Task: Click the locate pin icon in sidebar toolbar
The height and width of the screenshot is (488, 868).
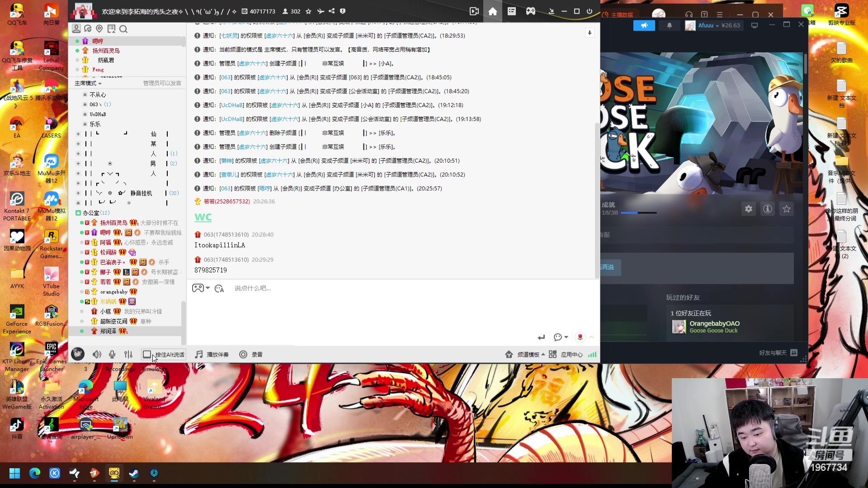Action: (x=99, y=29)
